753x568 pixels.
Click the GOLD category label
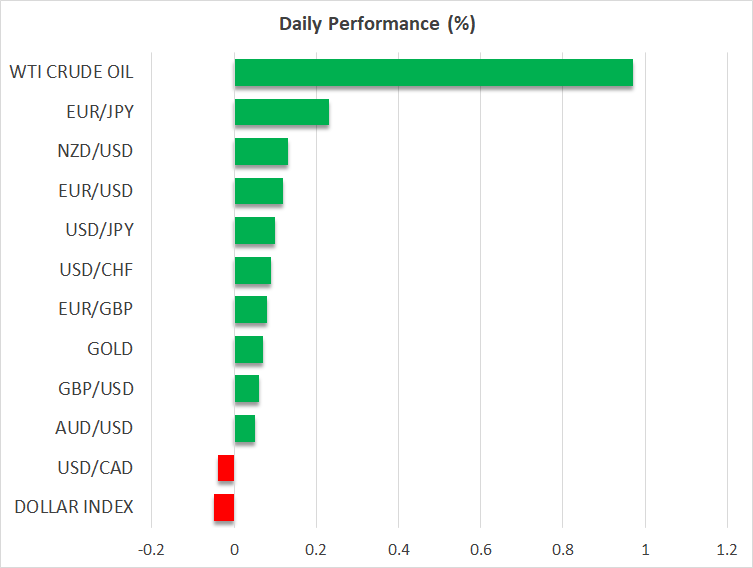click(x=110, y=349)
